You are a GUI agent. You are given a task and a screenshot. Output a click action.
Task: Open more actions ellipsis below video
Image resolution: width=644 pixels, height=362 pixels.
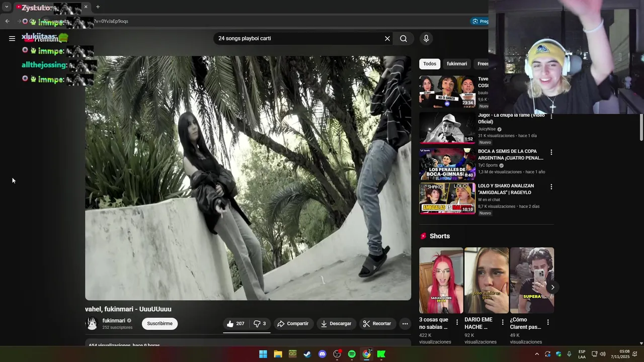coord(405,324)
